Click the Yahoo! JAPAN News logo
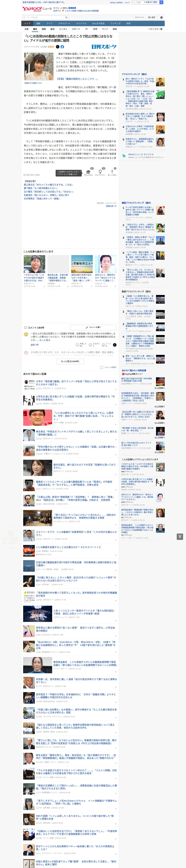Viewport: 186px width, 868px height. 37,9
